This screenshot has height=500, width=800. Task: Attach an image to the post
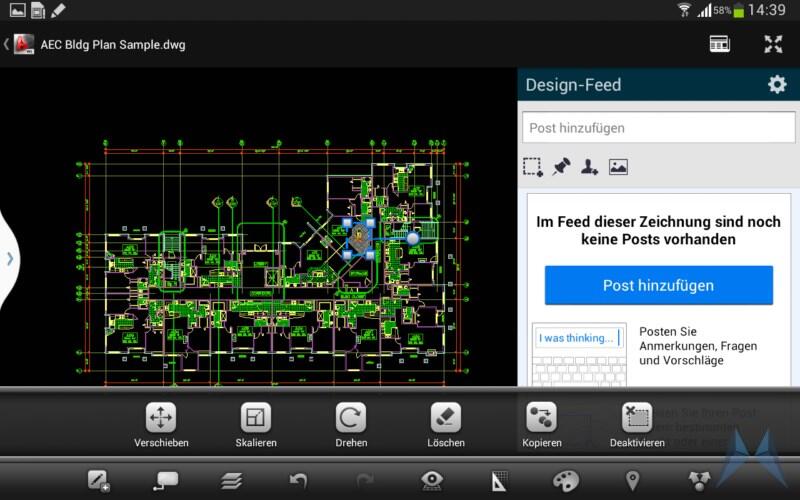tap(618, 167)
